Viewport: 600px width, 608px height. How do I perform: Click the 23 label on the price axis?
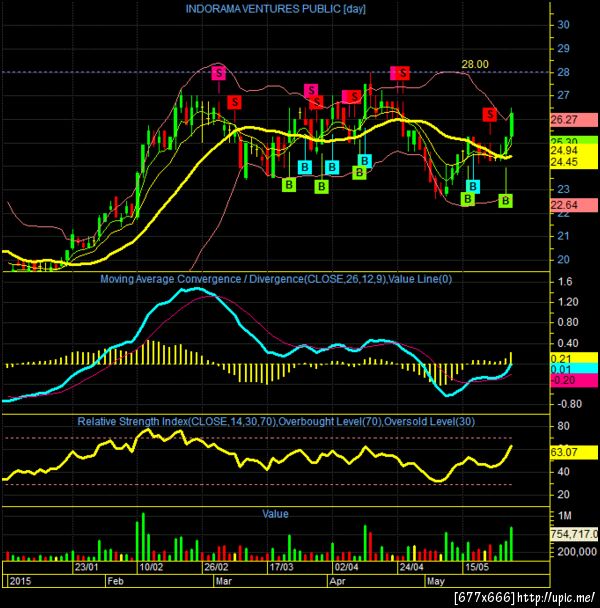coord(563,189)
